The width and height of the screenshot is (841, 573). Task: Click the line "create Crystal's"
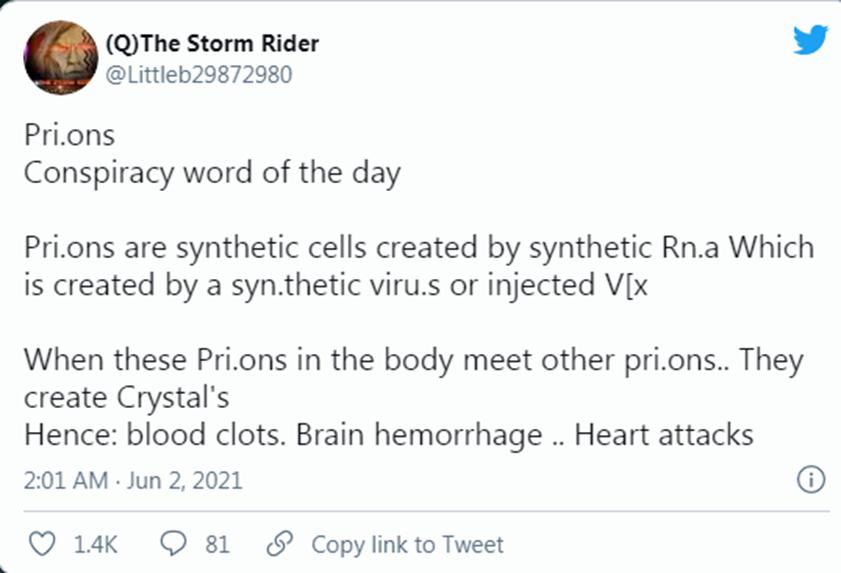point(126,396)
